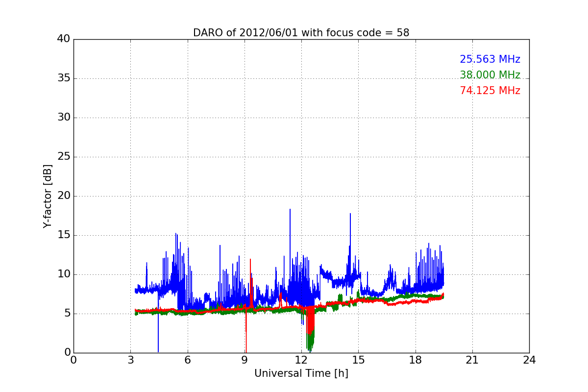The height and width of the screenshot is (392, 588).
Task: Click the y-axis tick label 30
Action: click(64, 118)
